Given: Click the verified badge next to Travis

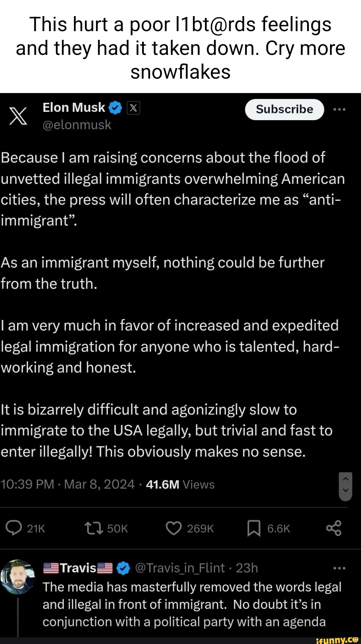Looking at the screenshot, I should pyautogui.click(x=123, y=568).
